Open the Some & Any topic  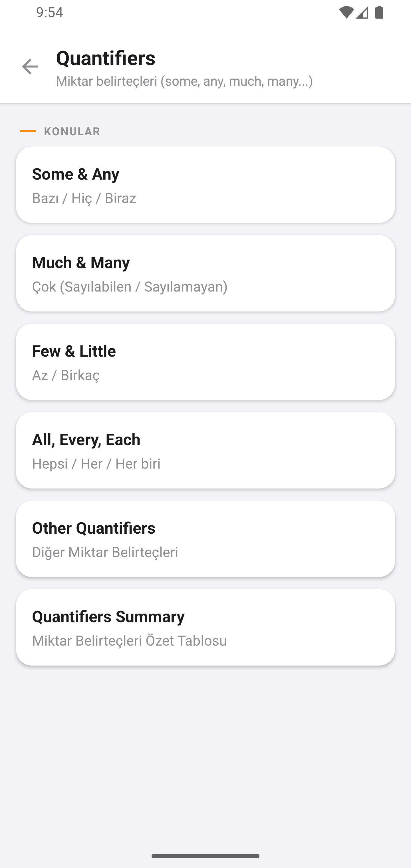205,185
